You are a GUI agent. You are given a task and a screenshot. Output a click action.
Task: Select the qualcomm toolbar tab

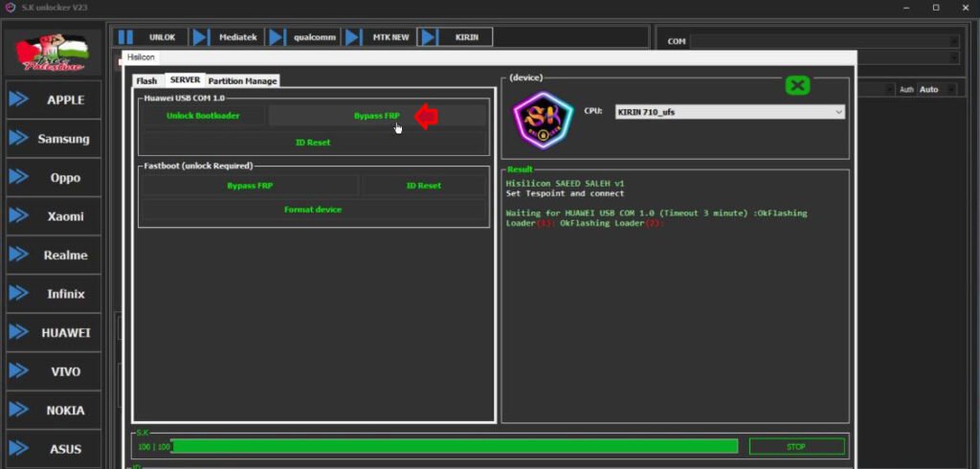coord(303,37)
